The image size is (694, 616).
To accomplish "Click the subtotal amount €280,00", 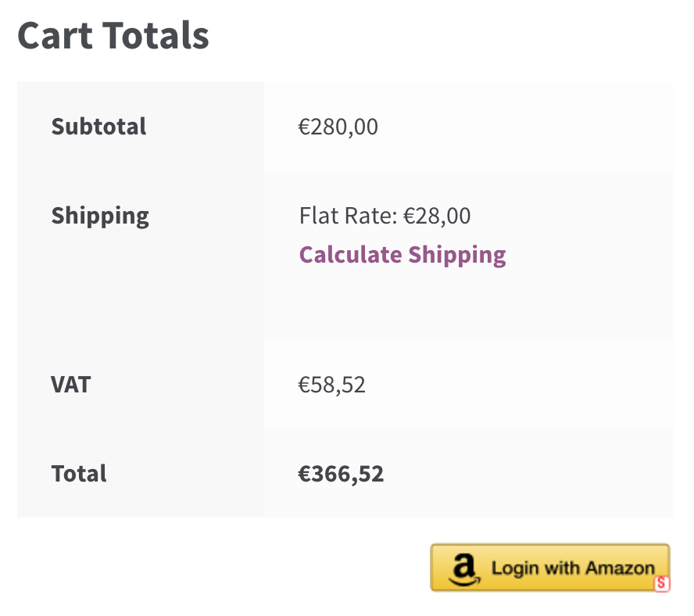I will coord(338,127).
